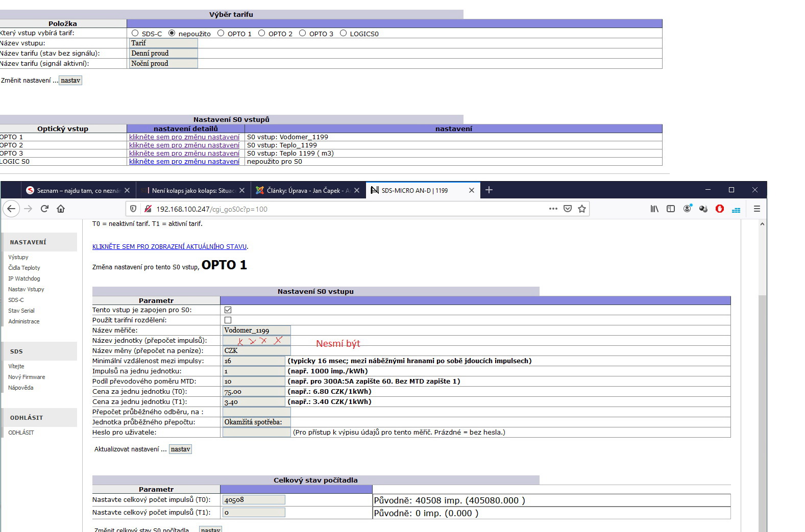Click the KLIKNĚTE SEM PRO ZOBRAZENÍ AKTUÁLNÍHO STAVU link

(x=169, y=247)
